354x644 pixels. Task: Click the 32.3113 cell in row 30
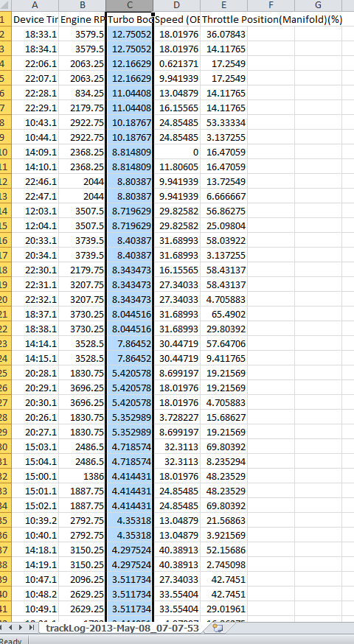[x=177, y=447]
